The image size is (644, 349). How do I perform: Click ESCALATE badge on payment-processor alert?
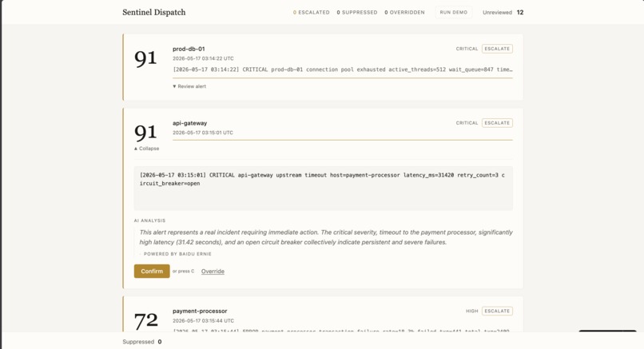click(497, 311)
